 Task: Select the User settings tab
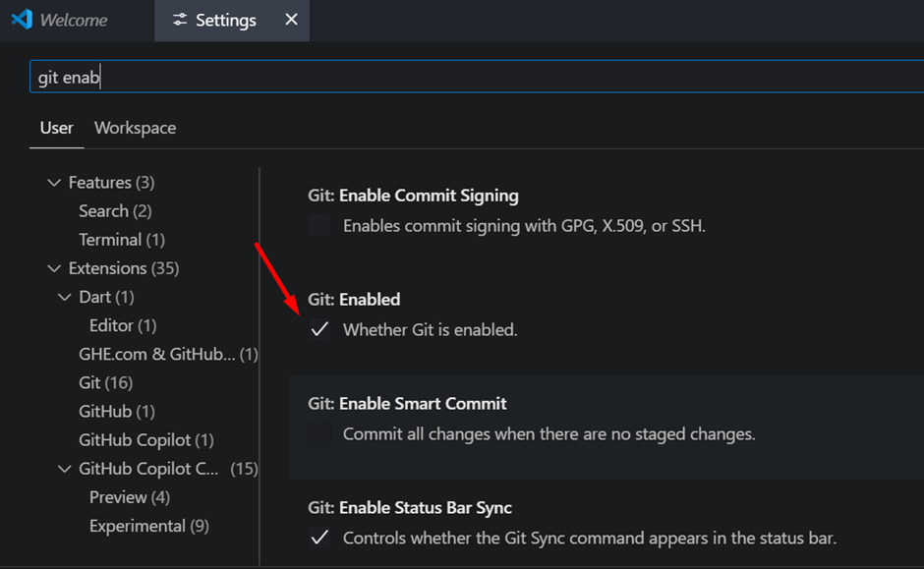point(57,128)
